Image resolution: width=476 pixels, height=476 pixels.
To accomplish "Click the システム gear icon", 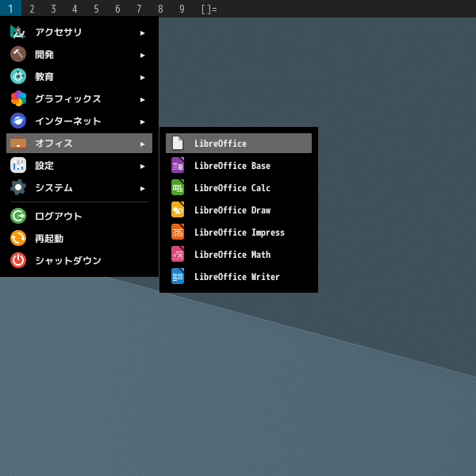I will 18,187.
